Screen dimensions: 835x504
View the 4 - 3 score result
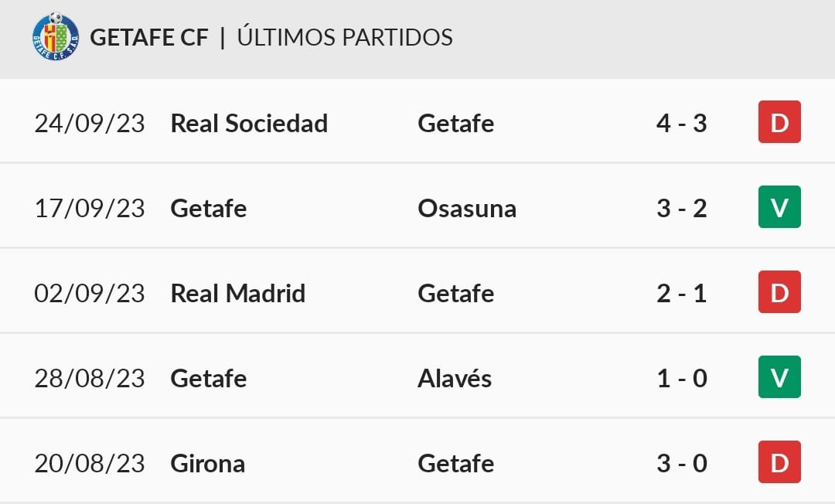point(682,123)
